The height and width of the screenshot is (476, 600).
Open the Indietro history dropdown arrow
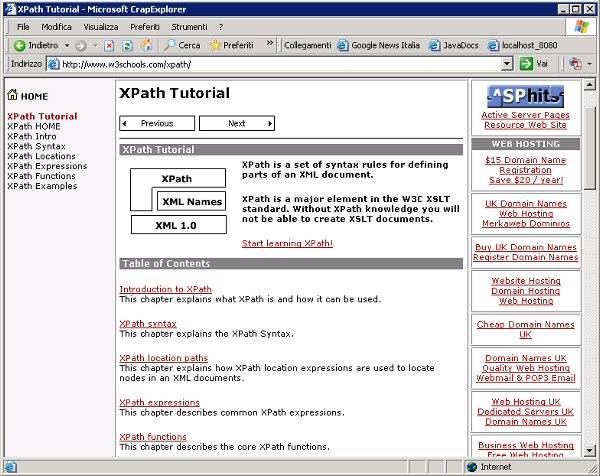pos(67,46)
